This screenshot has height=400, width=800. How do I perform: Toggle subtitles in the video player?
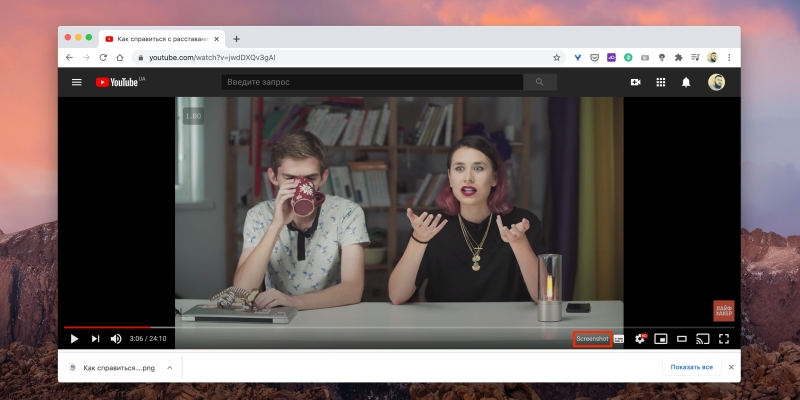point(619,339)
